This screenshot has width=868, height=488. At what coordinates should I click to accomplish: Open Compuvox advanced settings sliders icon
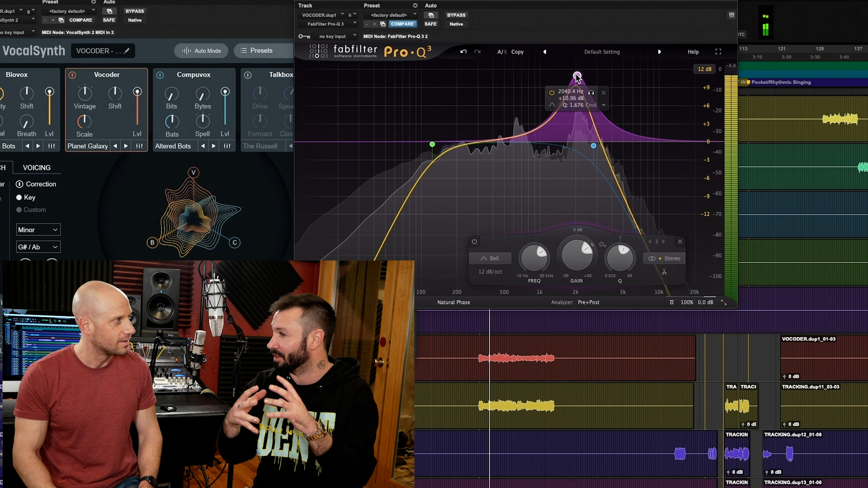point(227,146)
